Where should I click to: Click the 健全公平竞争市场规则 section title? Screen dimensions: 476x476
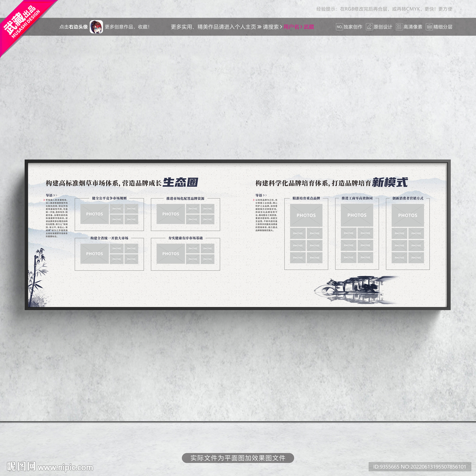(109, 198)
